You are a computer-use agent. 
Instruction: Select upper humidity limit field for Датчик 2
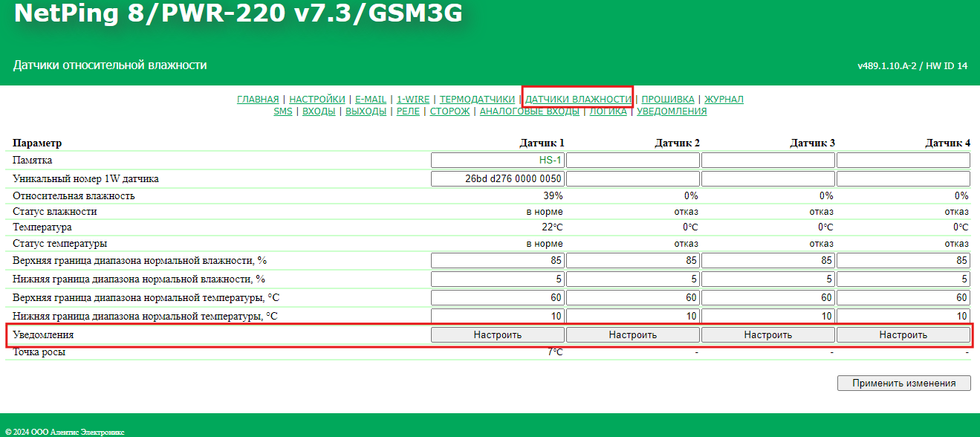tap(633, 261)
